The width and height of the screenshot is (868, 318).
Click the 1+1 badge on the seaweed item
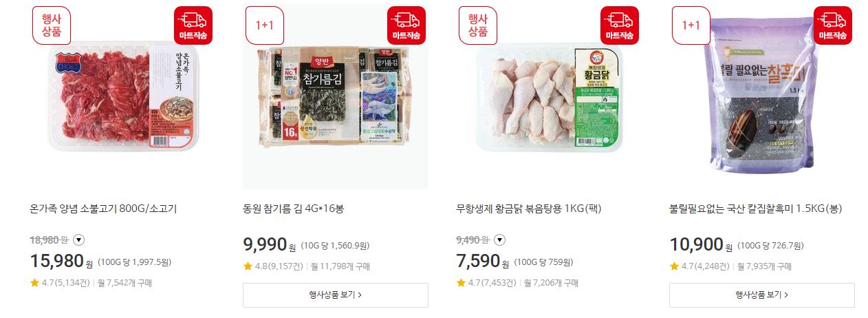tap(265, 25)
